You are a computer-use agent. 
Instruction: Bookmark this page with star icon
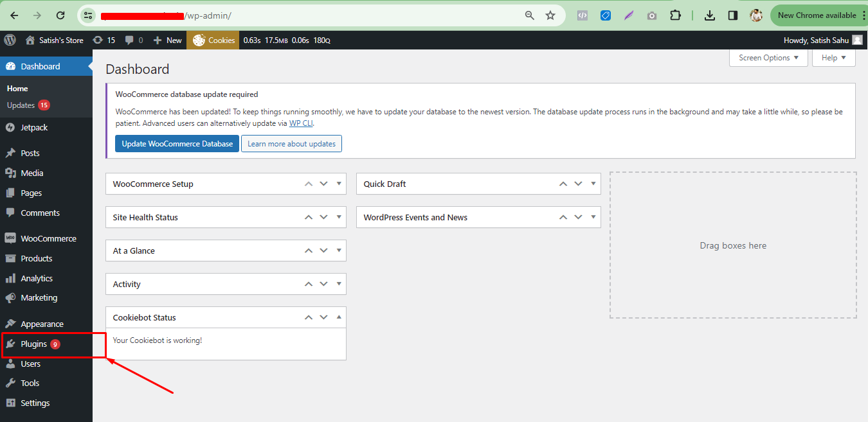tap(550, 15)
